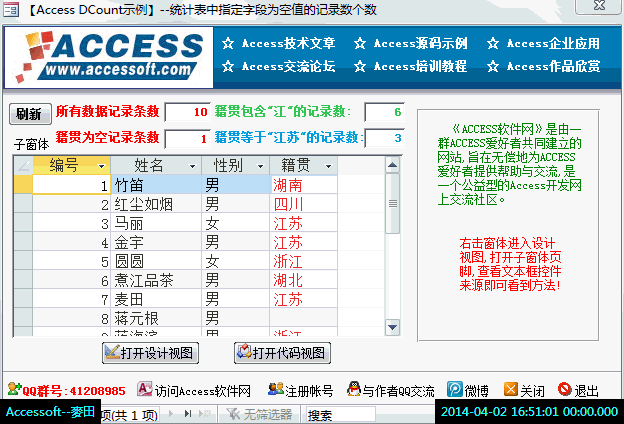Click the users icon for 注册帐号
The width and height of the screenshot is (624, 424).
coord(276,389)
